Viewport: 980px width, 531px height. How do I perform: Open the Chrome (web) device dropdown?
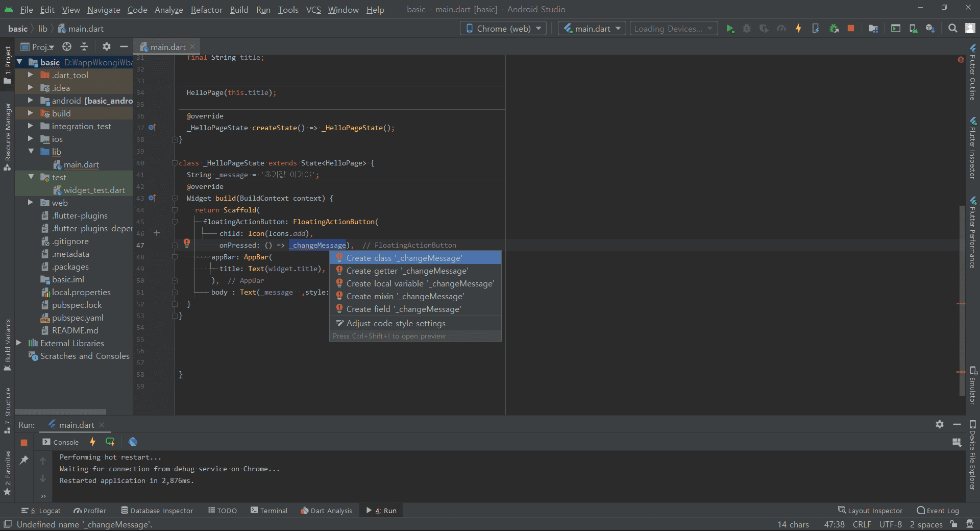coord(503,29)
